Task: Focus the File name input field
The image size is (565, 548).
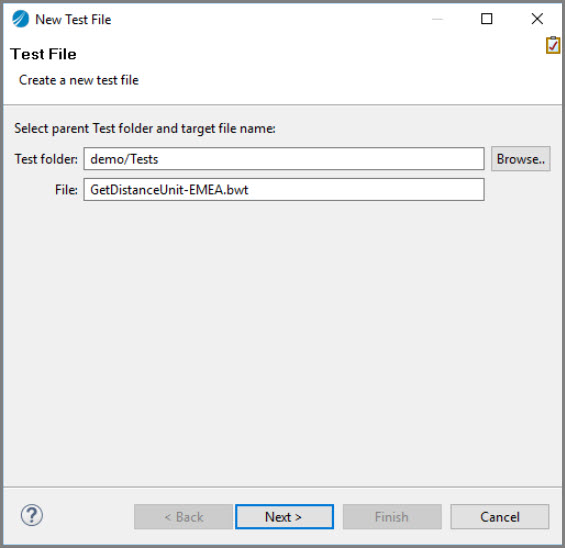Action: click(284, 190)
